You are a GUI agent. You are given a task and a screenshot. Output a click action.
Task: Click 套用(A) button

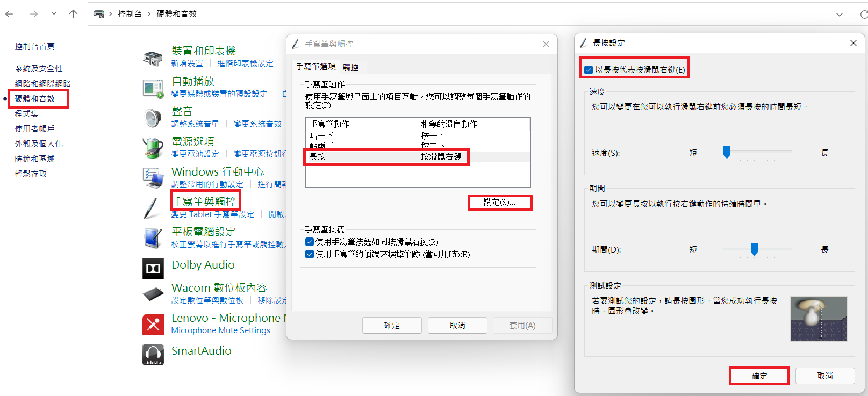(522, 326)
